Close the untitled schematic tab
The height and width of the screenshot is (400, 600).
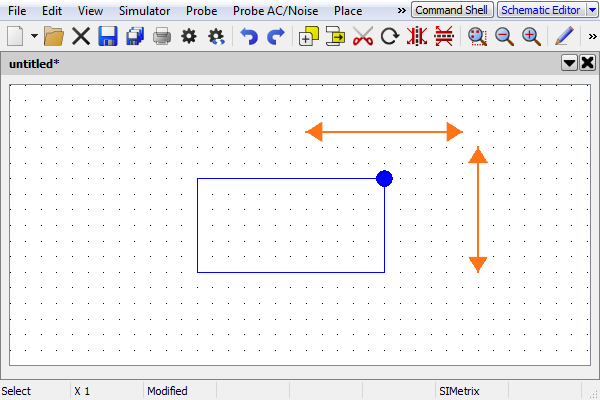click(587, 63)
